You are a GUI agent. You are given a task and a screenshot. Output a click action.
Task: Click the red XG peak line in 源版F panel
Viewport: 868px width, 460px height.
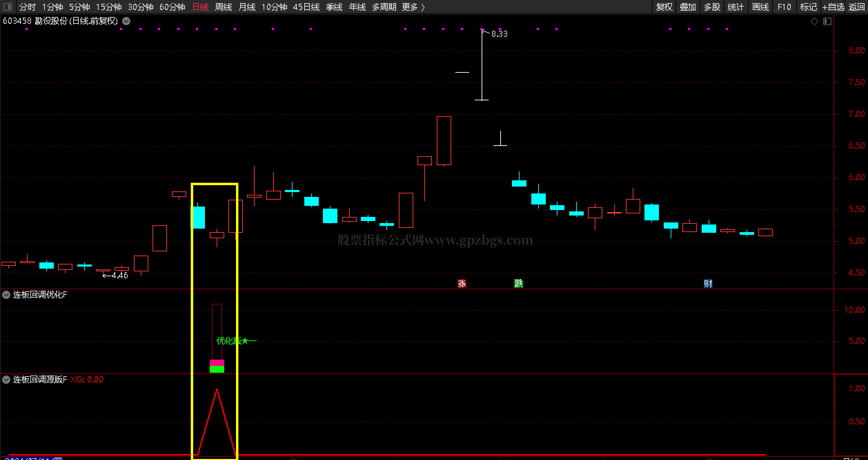pyautogui.click(x=217, y=422)
